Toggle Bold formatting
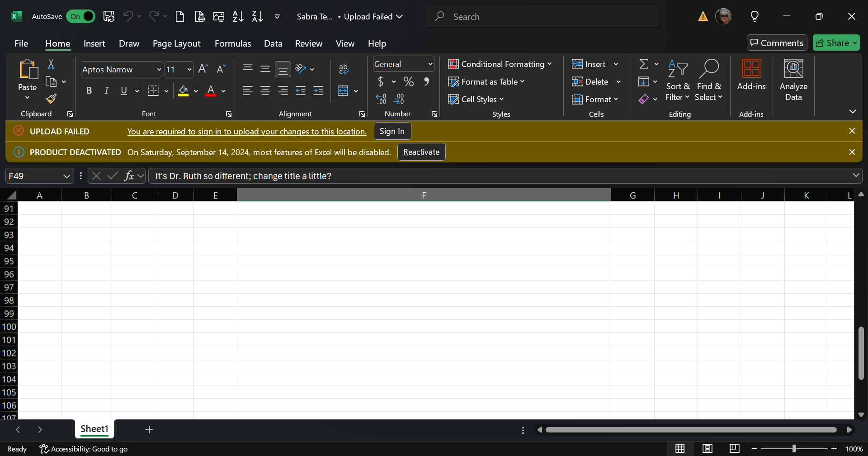 (89, 90)
